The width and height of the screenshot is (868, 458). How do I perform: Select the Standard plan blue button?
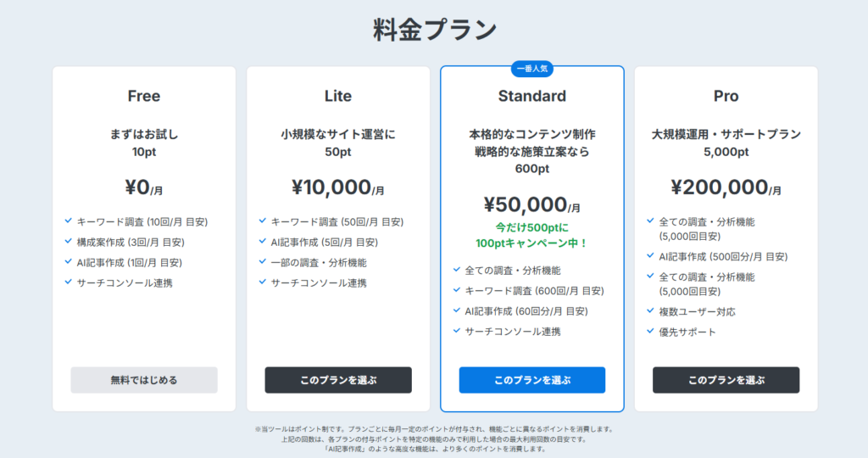[x=532, y=380]
